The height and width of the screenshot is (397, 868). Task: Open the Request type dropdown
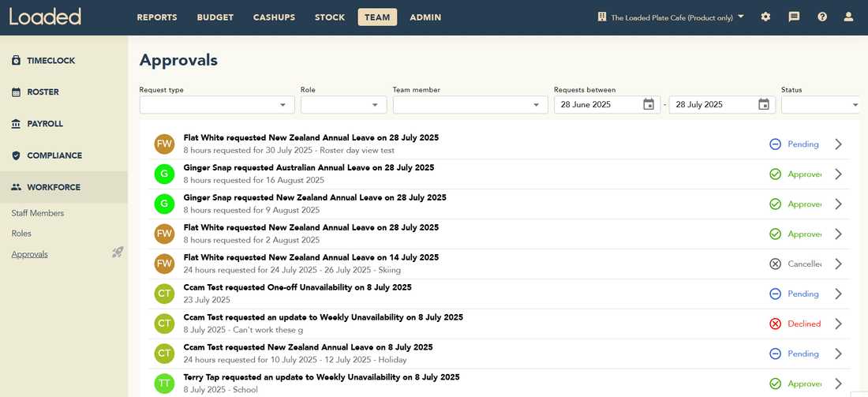coord(217,105)
